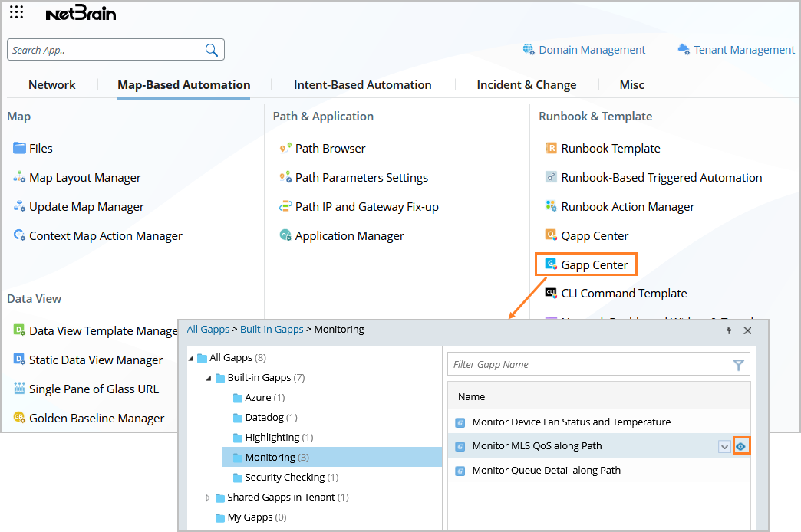Pin the Gapp Center panel
This screenshot has width=801, height=532.
[x=729, y=330]
